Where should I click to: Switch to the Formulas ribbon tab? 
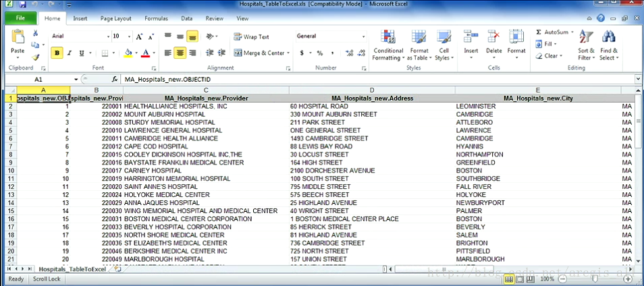coord(156,18)
